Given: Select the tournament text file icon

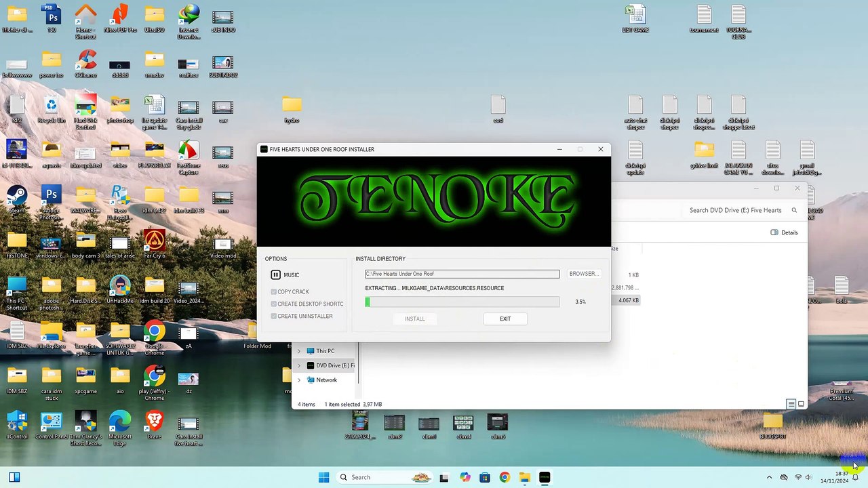Looking at the screenshot, I should [x=704, y=19].
